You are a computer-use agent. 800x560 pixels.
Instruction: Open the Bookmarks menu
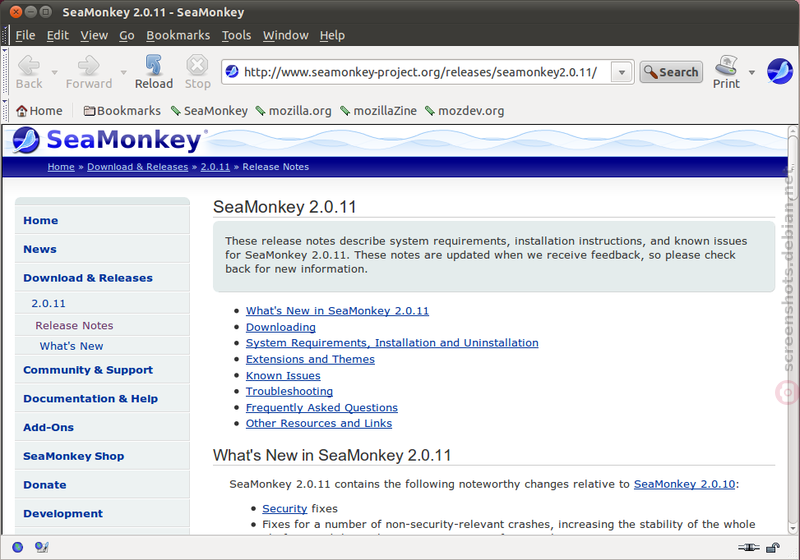[178, 35]
